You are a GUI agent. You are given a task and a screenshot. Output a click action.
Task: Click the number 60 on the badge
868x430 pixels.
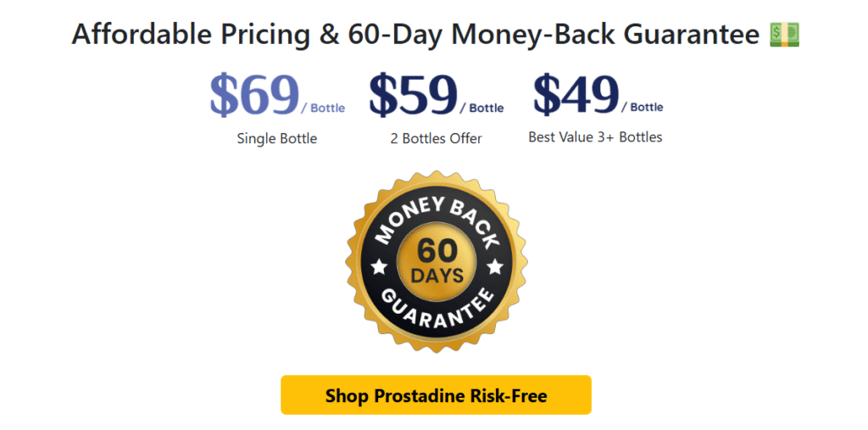pos(437,250)
